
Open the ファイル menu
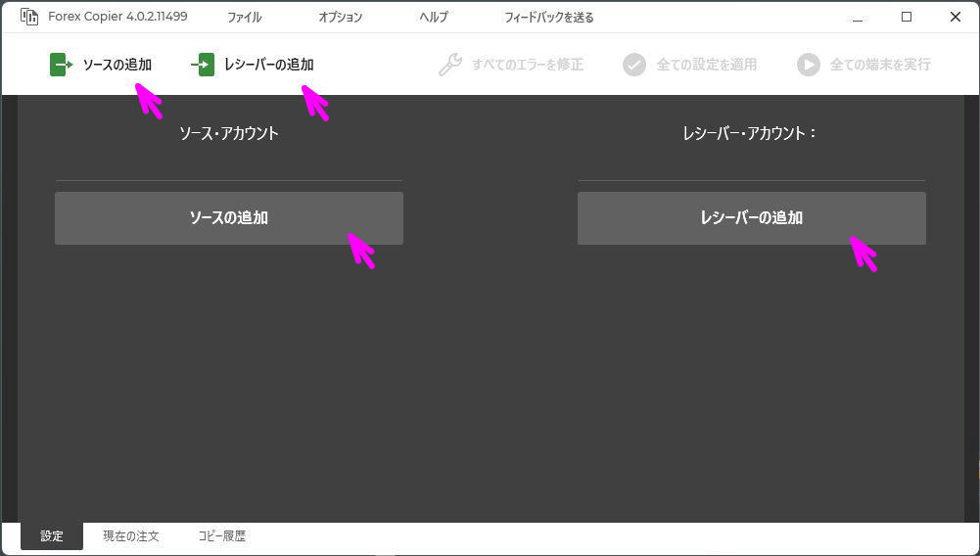(x=245, y=18)
